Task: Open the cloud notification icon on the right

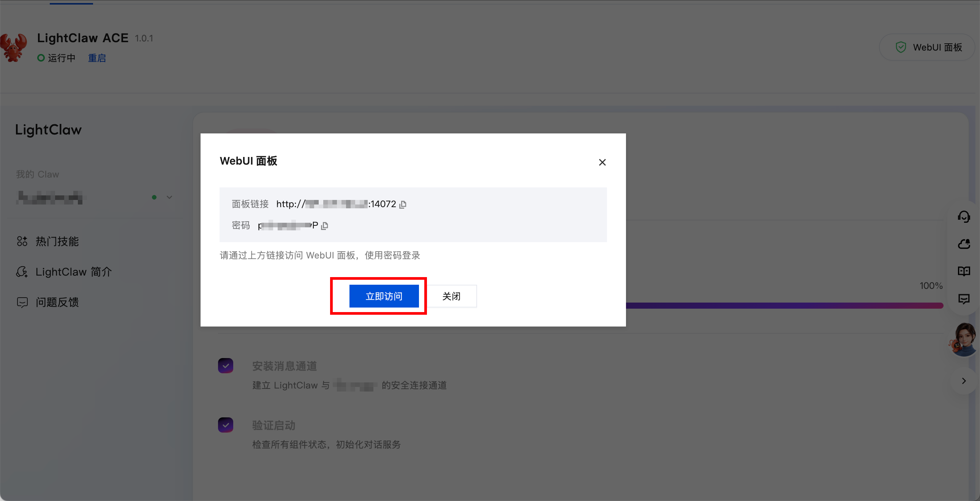Action: [x=965, y=244]
